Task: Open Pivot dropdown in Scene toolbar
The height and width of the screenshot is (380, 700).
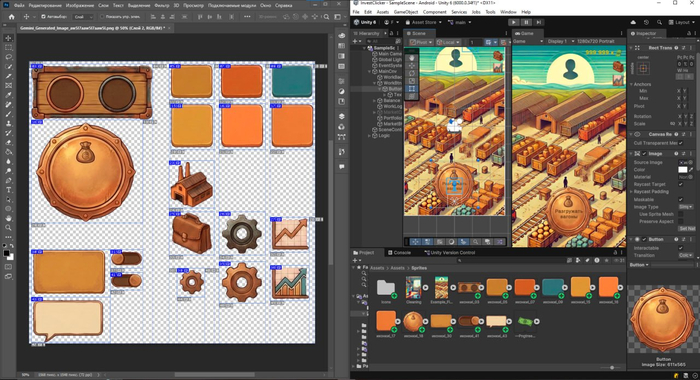Action: point(421,42)
